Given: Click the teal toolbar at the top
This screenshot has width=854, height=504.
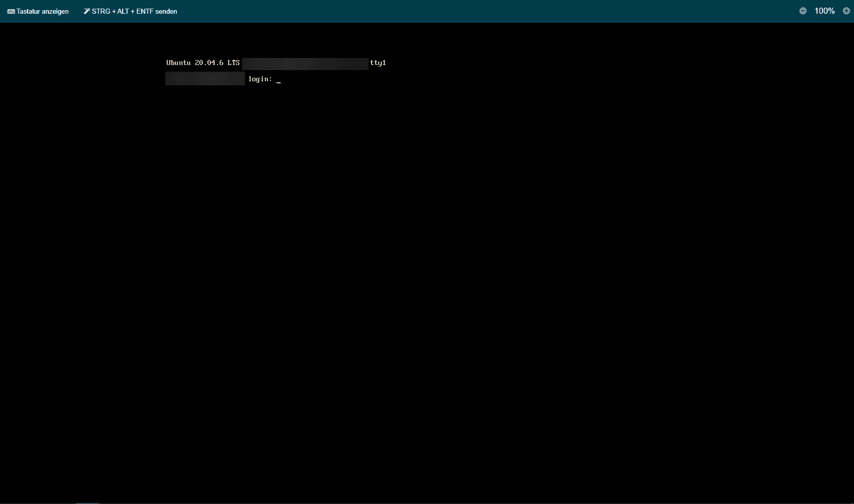Looking at the screenshot, I should 427,11.
